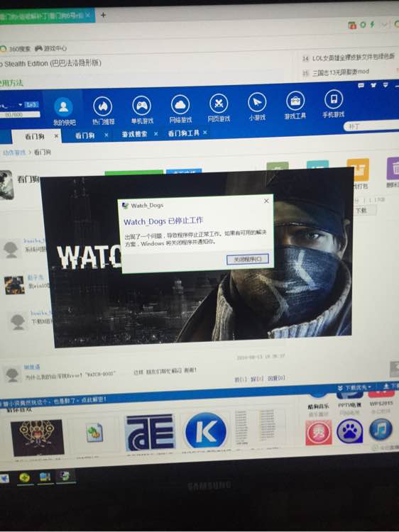
Task: Open the 三国志13无限娶妻mod link
Action: [x=341, y=72]
